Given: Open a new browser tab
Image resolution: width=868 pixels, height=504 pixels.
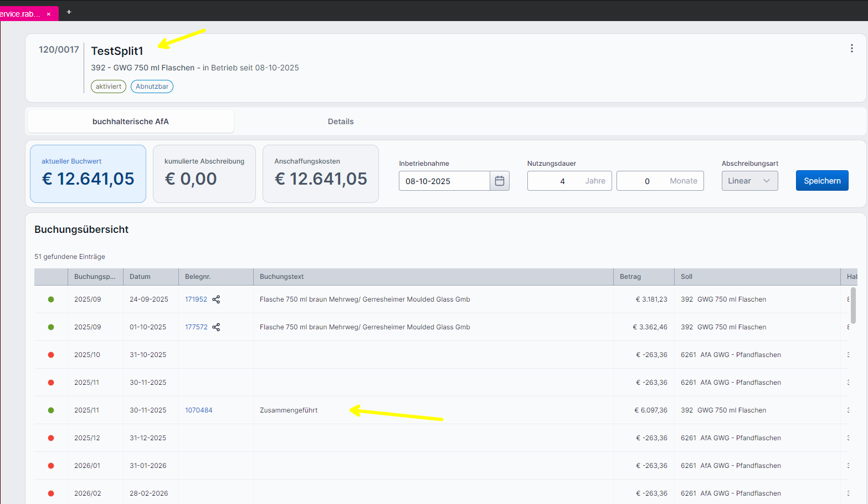Looking at the screenshot, I should pyautogui.click(x=69, y=12).
